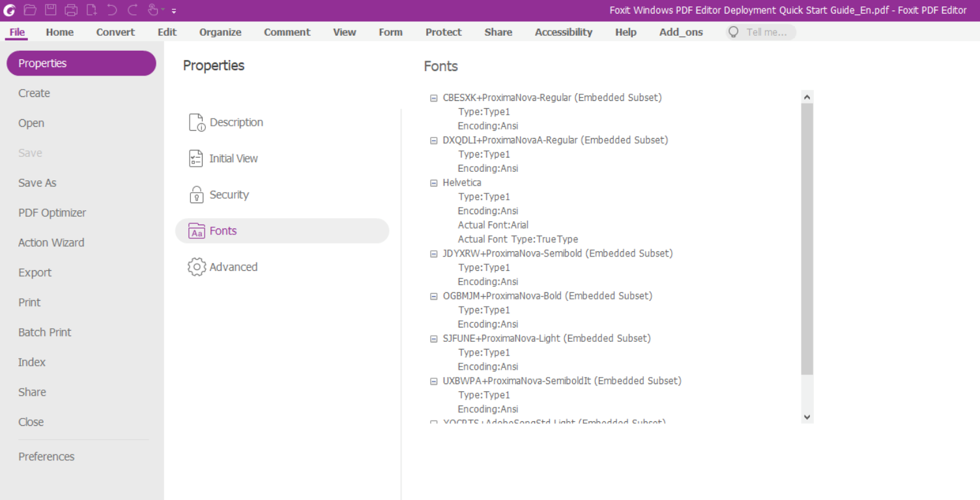The width and height of the screenshot is (980, 500).
Task: Switch to the Protect tab
Action: [x=444, y=32]
